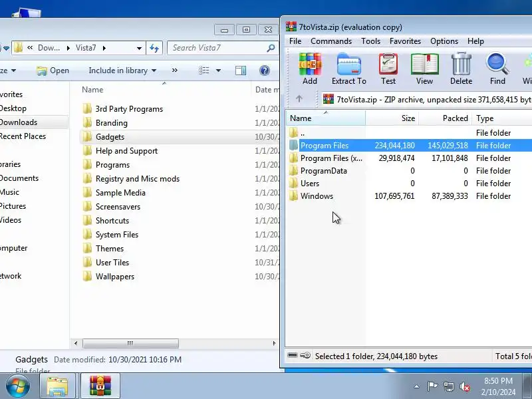The image size is (532, 399).
Task: Click the scrollbar right arrow in Explorer
Action: pyautogui.click(x=274, y=343)
